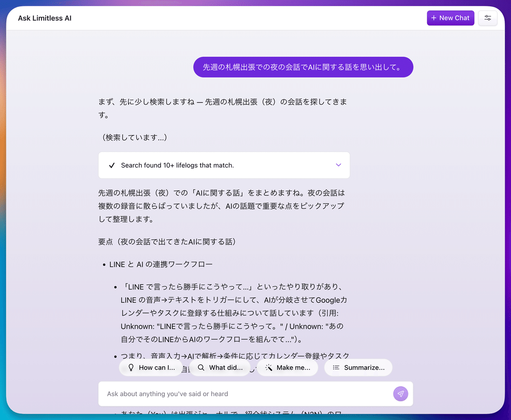Click the lightbulb icon on How can I chip

[x=131, y=368]
